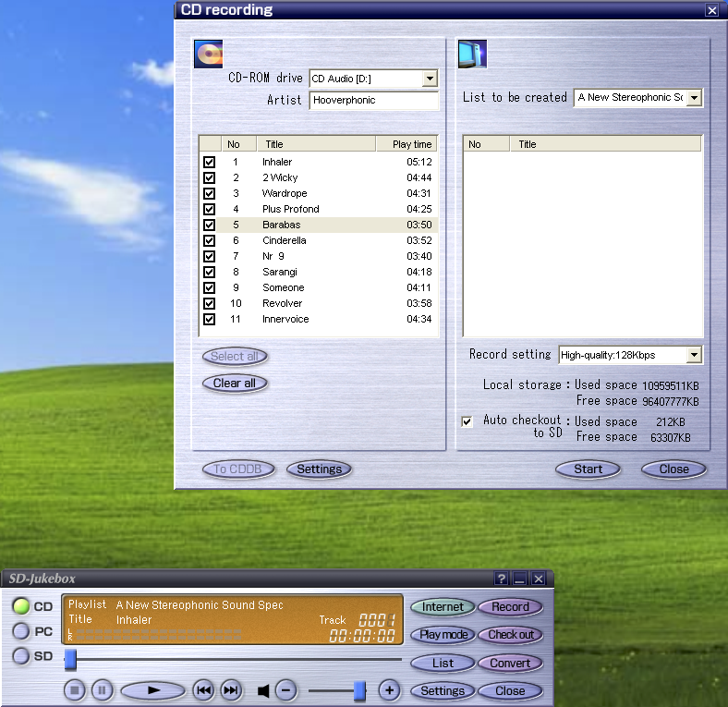Click the CD disc icon above CD-ROM drive
The height and width of the screenshot is (707, 728).
coord(208,54)
